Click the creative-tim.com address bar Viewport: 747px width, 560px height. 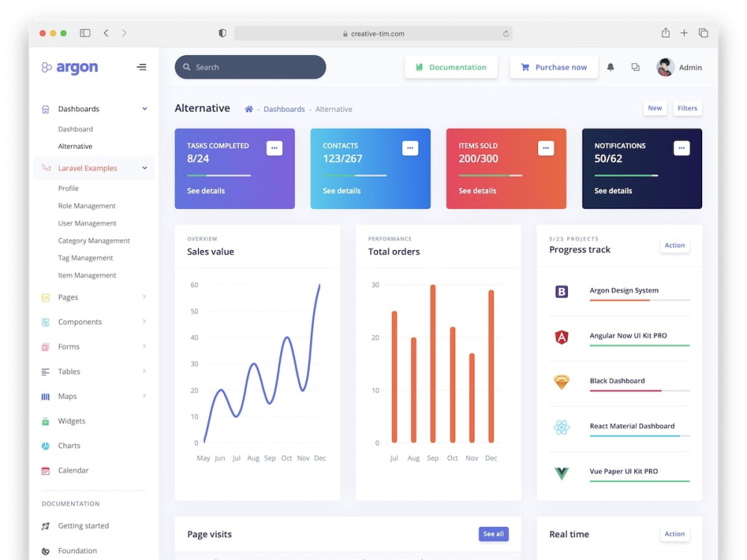click(x=373, y=34)
